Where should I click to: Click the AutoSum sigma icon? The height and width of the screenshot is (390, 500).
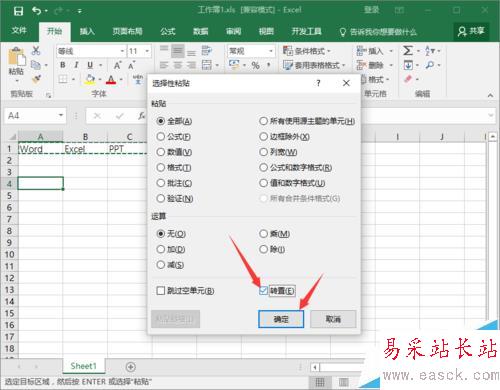[x=408, y=51]
